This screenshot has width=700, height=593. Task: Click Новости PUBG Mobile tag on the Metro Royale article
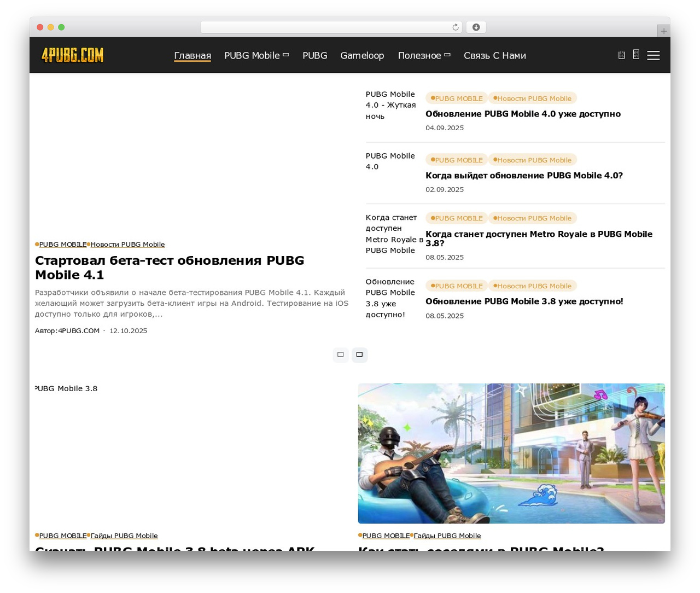point(532,218)
